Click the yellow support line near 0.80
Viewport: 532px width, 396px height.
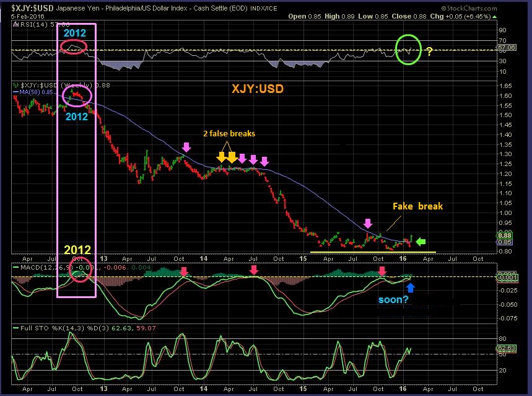(373, 253)
